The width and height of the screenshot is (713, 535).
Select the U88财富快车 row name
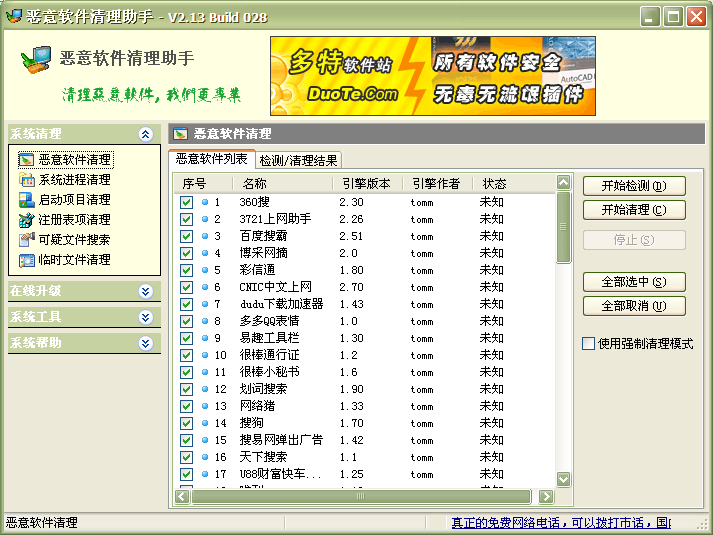281,474
